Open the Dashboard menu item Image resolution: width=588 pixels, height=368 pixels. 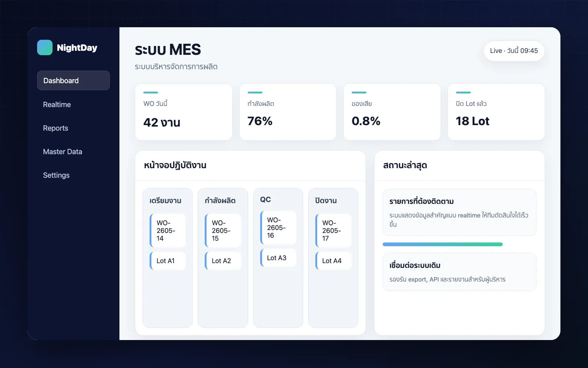[73, 81]
